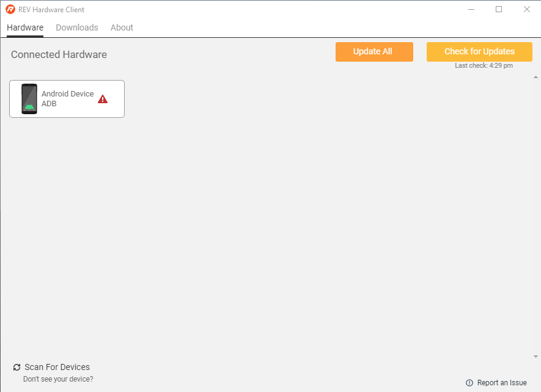541x392 pixels.
Task: Click the Android phone device icon
Action: click(x=29, y=99)
